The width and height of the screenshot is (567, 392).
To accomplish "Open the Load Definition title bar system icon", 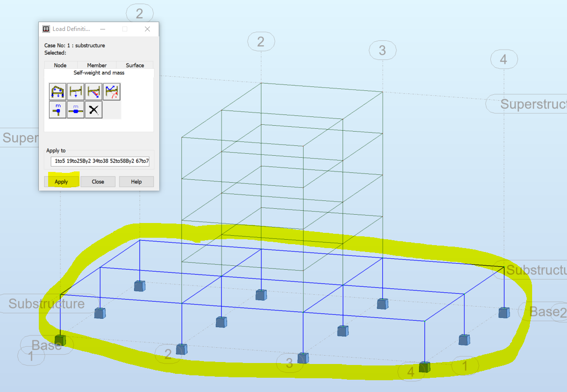I will [x=46, y=28].
